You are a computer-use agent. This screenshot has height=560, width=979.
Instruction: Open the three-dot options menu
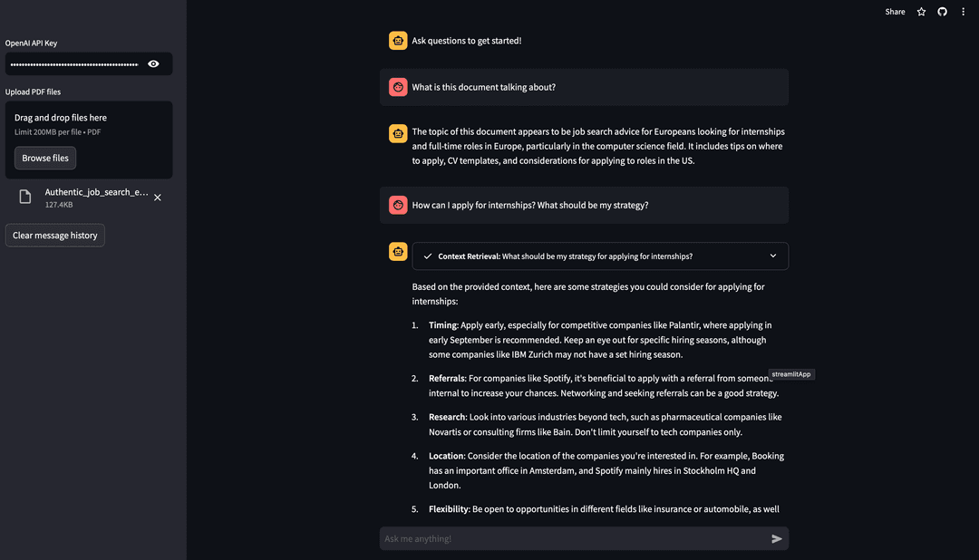(964, 11)
